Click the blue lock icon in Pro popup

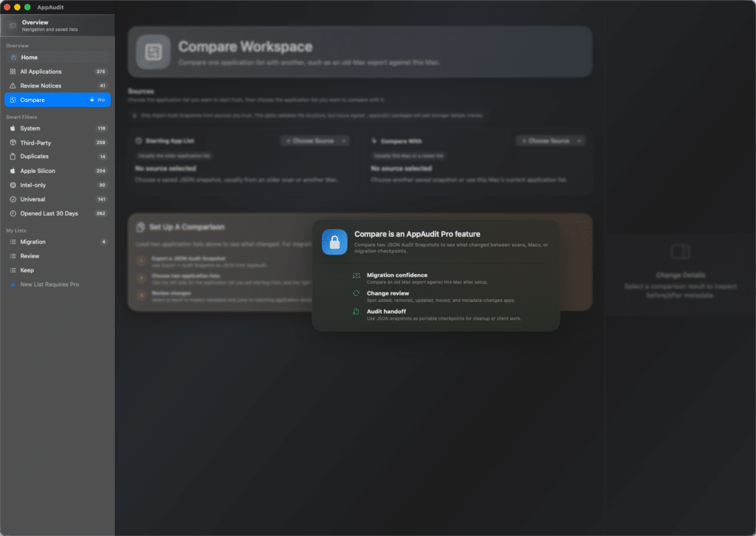tap(334, 242)
